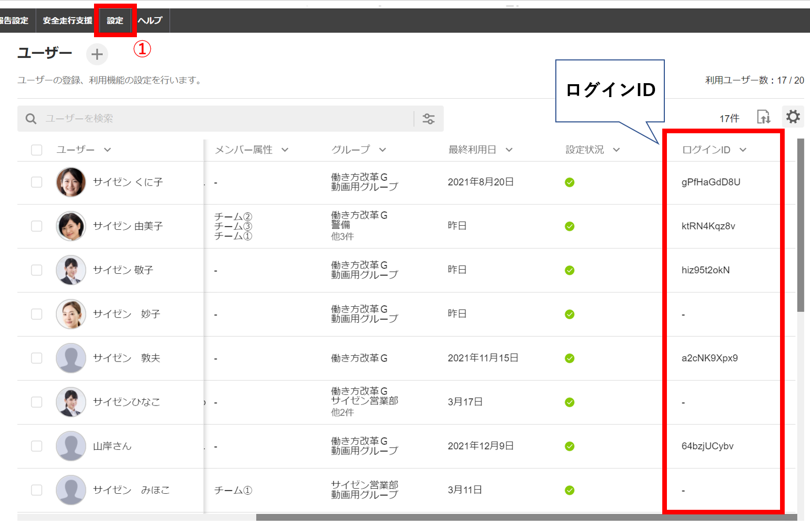Click the 2021年11月15日 date cell
Image resolution: width=810 pixels, height=532 pixels.
coord(483,358)
